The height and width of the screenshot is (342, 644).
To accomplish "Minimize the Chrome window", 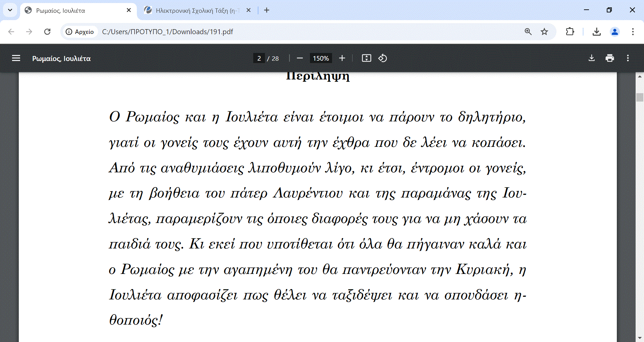I will 586,10.
